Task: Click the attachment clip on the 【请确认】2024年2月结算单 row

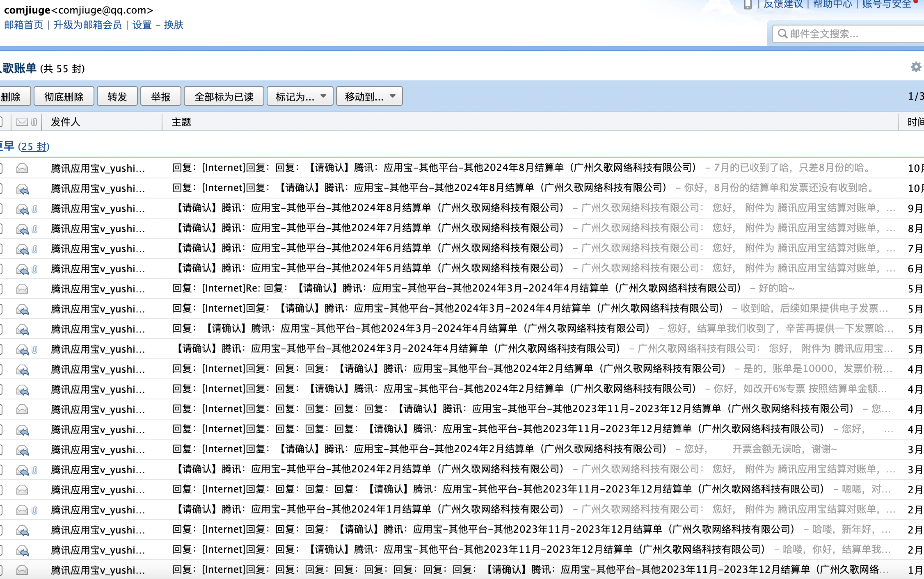Action: [35, 470]
